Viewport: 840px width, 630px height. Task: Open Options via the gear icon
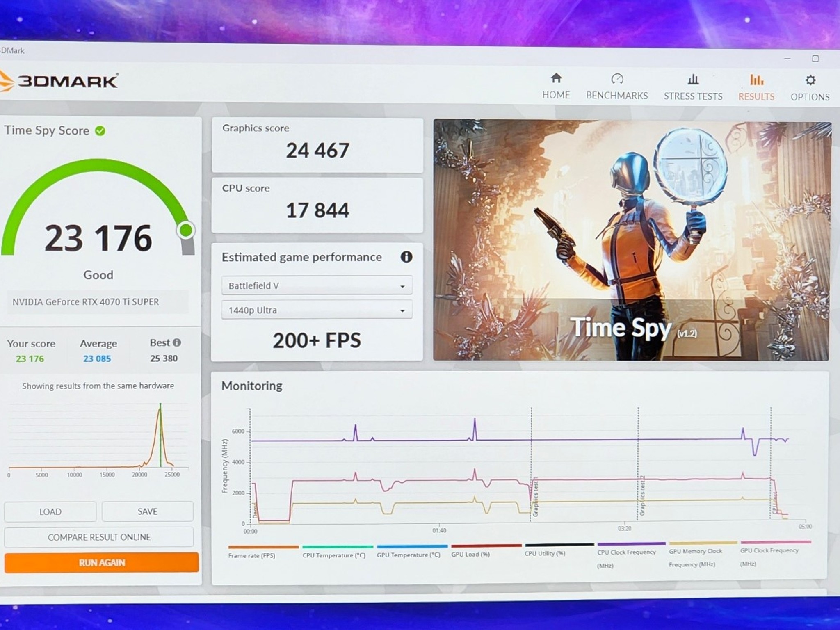pos(810,80)
